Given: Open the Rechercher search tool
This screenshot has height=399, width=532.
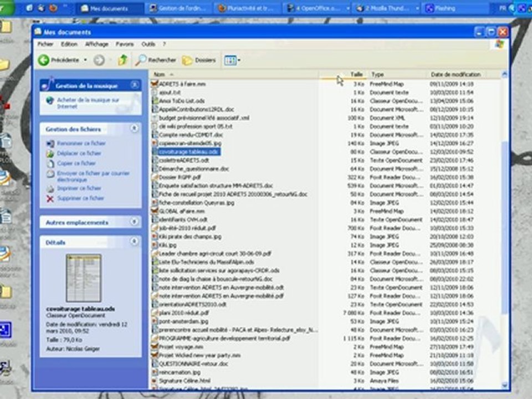Looking at the screenshot, I should coord(156,60).
